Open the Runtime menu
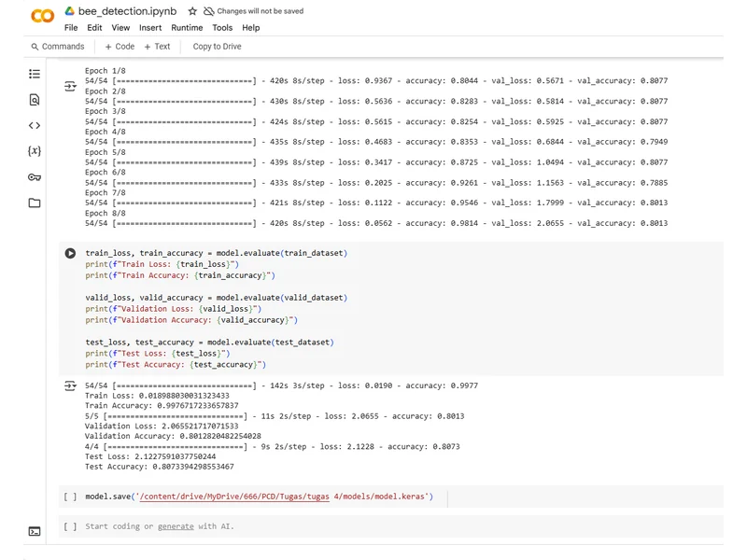Image resolution: width=747 pixels, height=560 pixels. 186,28
